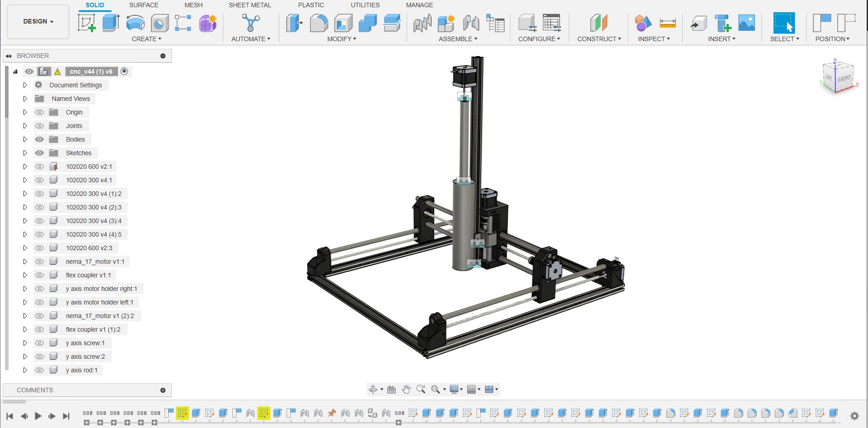Click the Insert McMaster-Carr bolt icon
Screen dimensions: 868x428
[722, 23]
